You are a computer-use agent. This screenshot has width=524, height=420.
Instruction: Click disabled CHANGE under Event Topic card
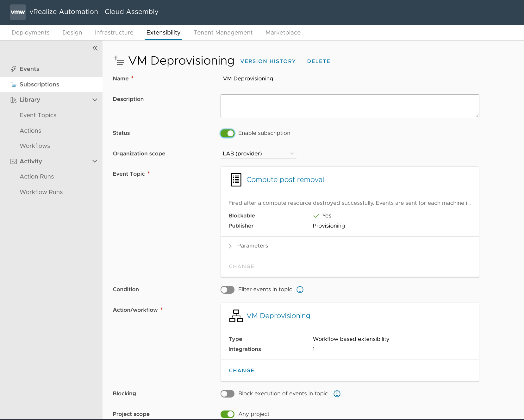(x=242, y=266)
